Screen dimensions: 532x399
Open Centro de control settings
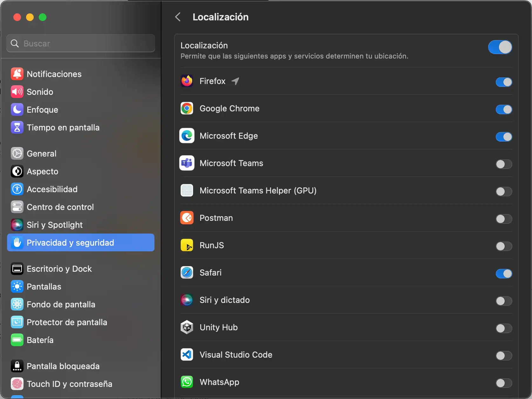pos(60,207)
